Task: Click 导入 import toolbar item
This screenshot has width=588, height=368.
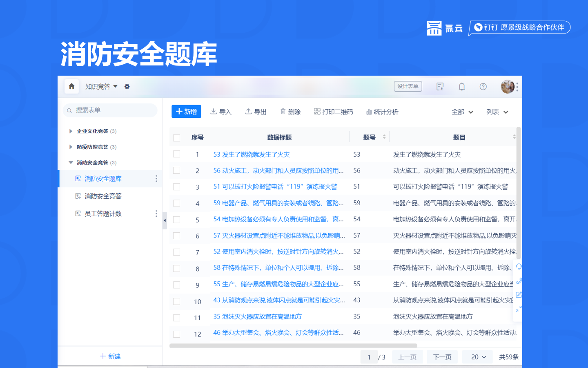Action: [220, 112]
